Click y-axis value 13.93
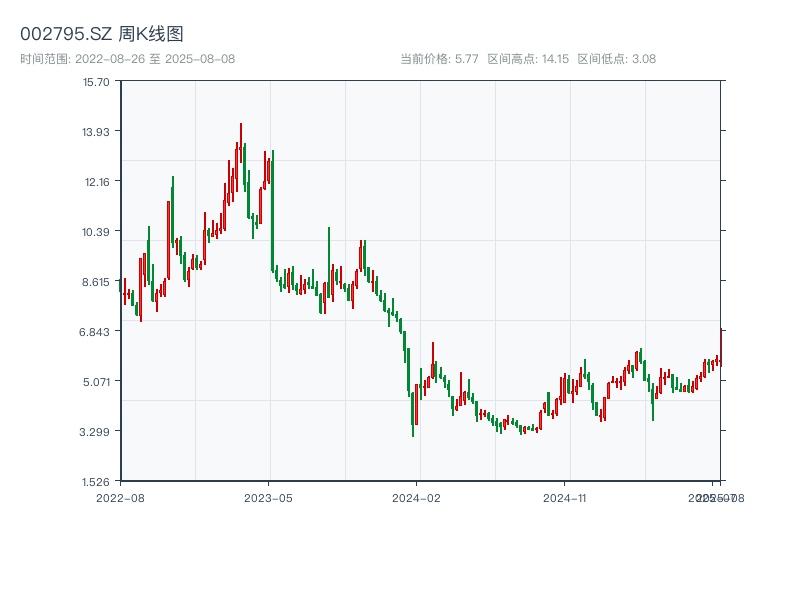 pyautogui.click(x=96, y=132)
